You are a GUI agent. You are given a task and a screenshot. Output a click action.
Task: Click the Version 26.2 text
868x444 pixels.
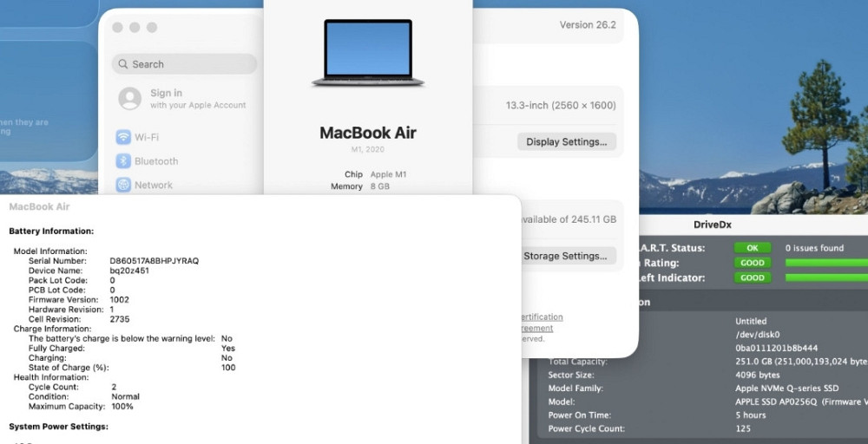point(588,25)
